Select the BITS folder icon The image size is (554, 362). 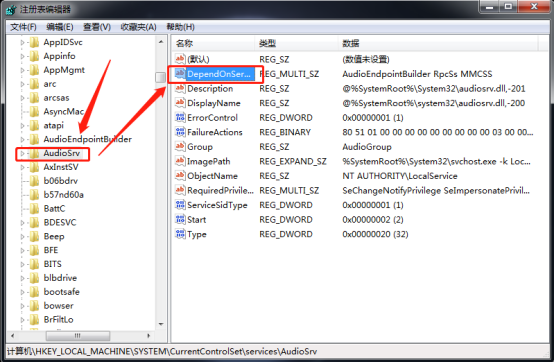coord(34,264)
